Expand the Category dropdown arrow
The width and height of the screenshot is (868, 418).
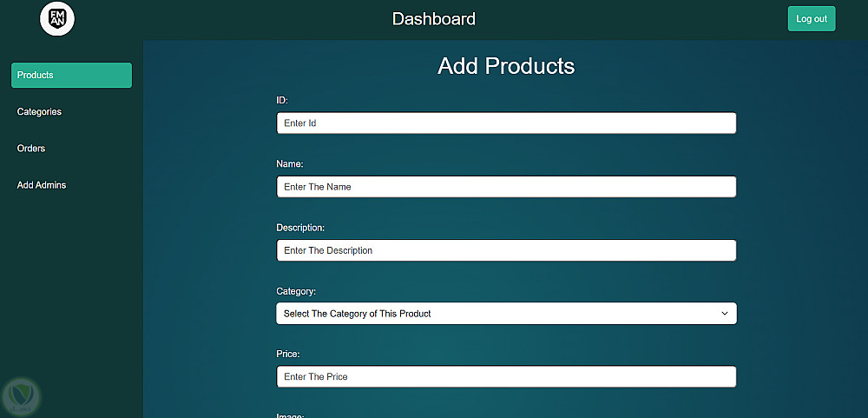click(x=725, y=314)
